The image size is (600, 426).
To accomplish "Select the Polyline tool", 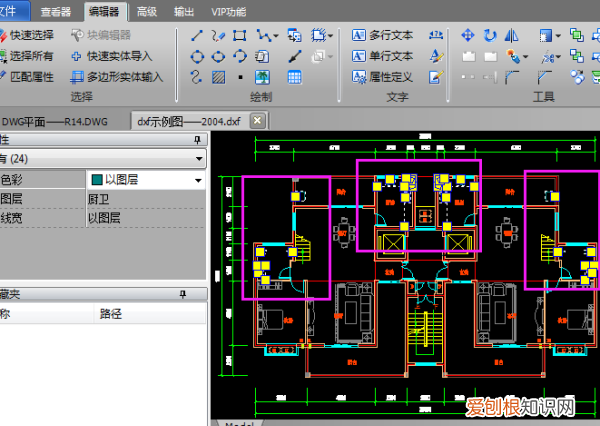I will click(263, 36).
